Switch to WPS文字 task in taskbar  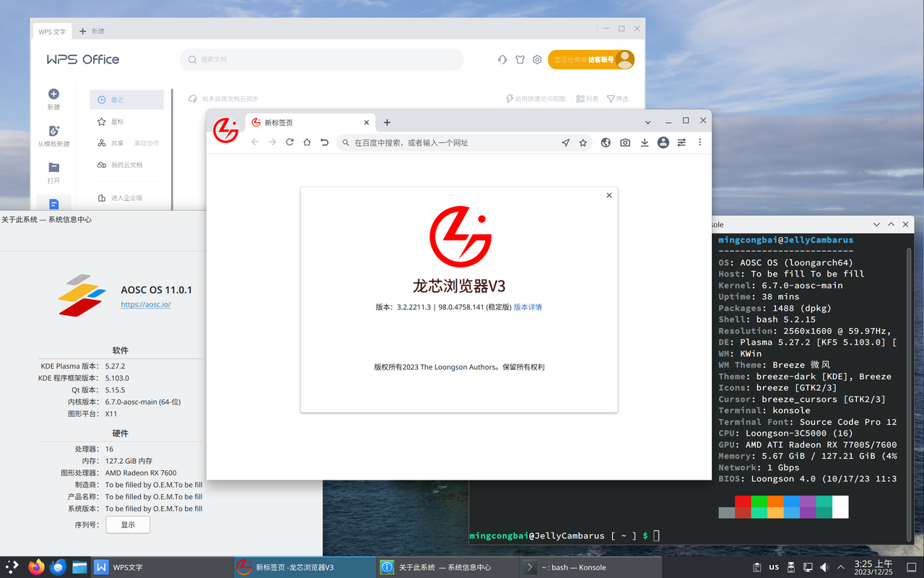[161, 567]
